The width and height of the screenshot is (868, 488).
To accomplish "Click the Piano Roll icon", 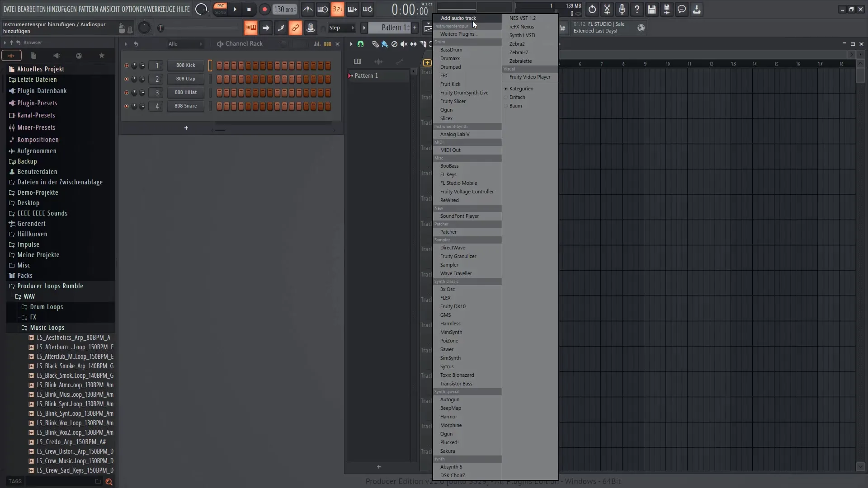I will pos(357,61).
